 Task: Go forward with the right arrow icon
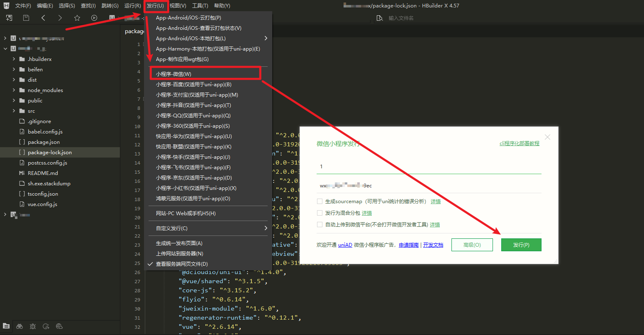tap(60, 18)
